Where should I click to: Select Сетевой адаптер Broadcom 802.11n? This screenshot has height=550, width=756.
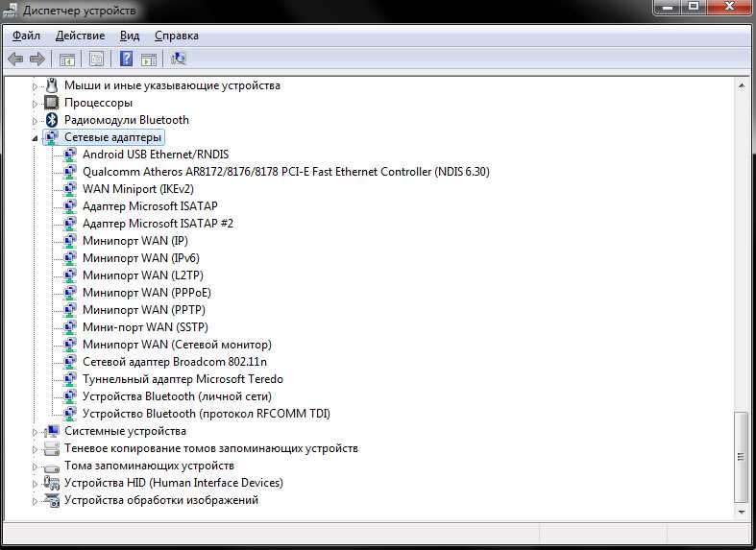(175, 361)
